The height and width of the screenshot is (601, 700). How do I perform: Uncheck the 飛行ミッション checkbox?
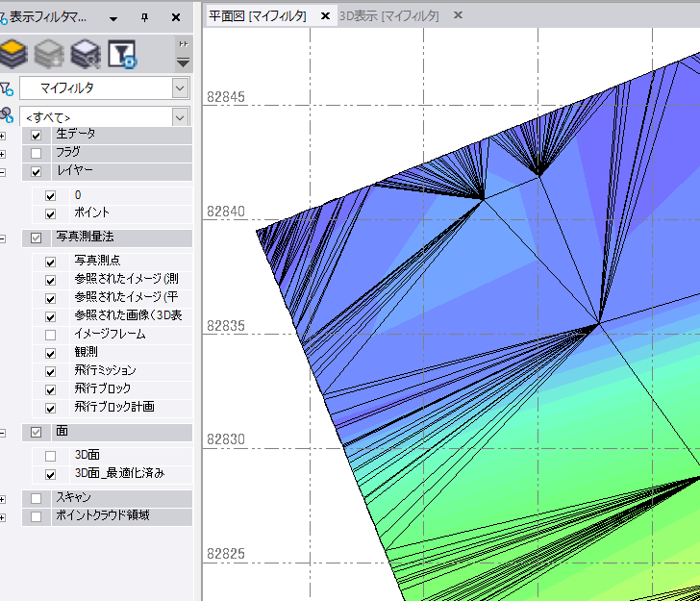pos(50,371)
